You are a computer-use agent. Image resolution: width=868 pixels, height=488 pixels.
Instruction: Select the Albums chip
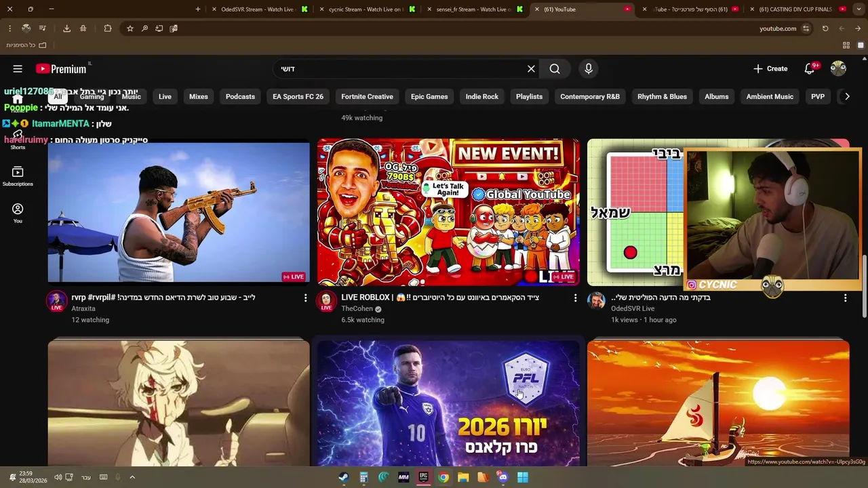pyautogui.click(x=716, y=96)
